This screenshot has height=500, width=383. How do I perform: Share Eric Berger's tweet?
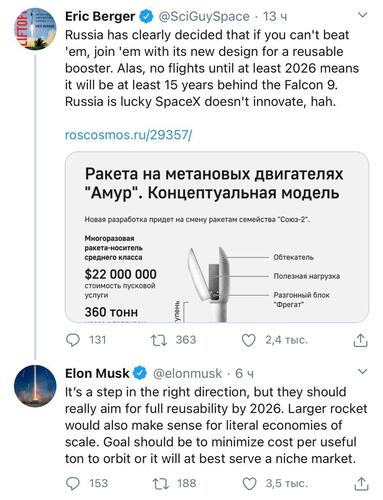360,340
